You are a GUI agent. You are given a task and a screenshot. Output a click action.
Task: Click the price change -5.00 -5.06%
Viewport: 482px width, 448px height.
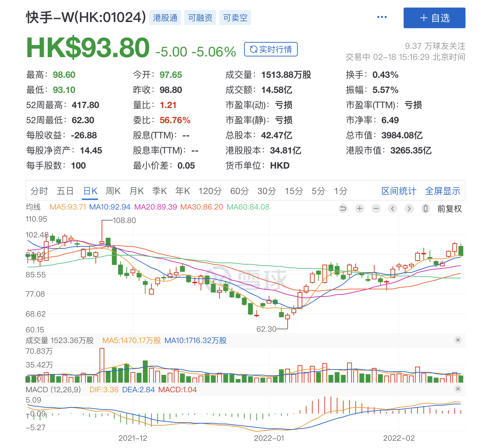(196, 52)
